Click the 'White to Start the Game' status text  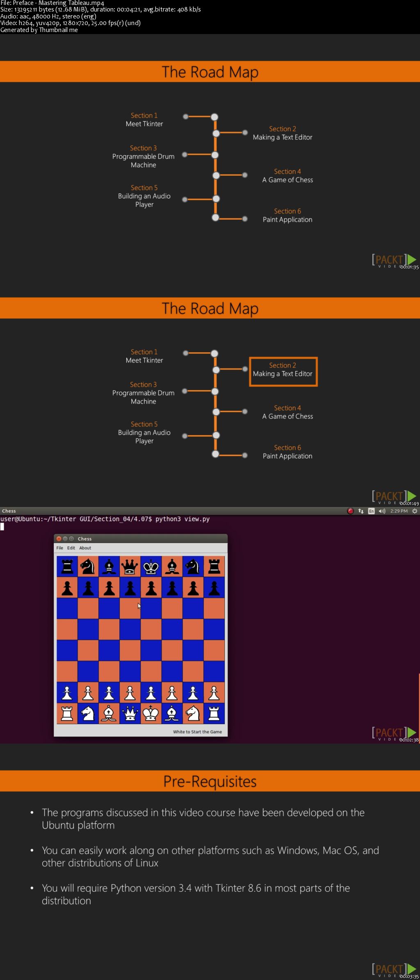[x=197, y=732]
